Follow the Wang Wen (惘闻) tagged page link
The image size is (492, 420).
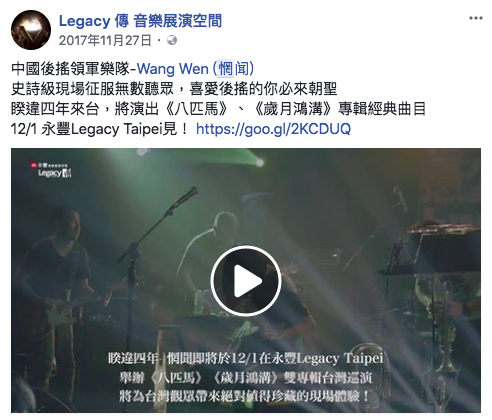196,69
